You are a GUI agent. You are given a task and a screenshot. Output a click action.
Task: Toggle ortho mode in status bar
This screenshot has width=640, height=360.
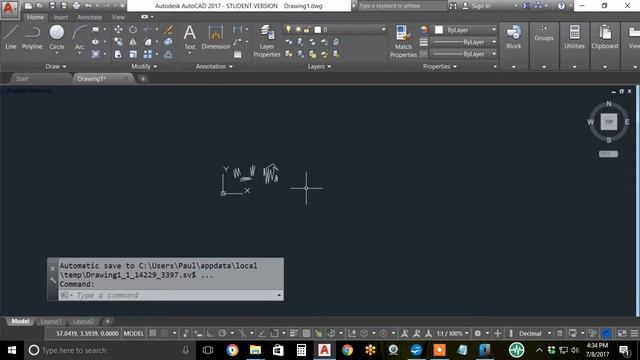(210, 333)
